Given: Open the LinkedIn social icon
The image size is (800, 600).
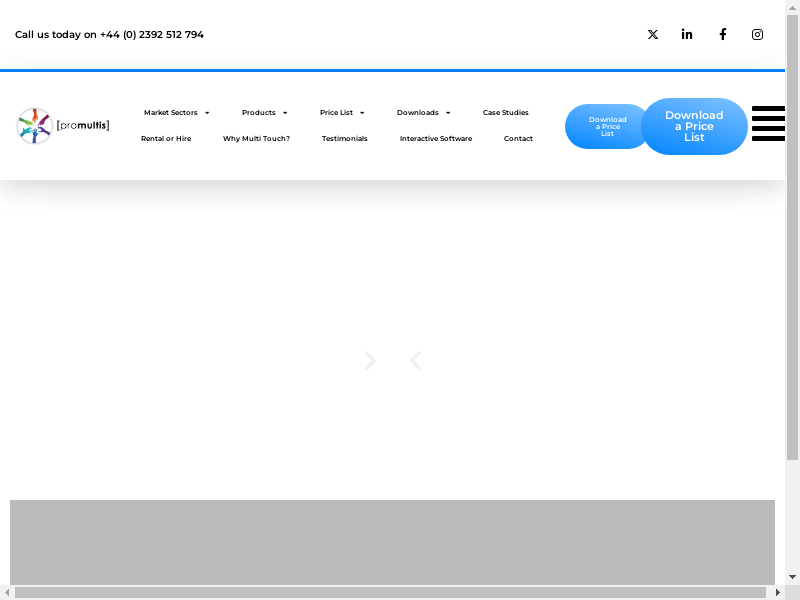Looking at the screenshot, I should pos(687,34).
